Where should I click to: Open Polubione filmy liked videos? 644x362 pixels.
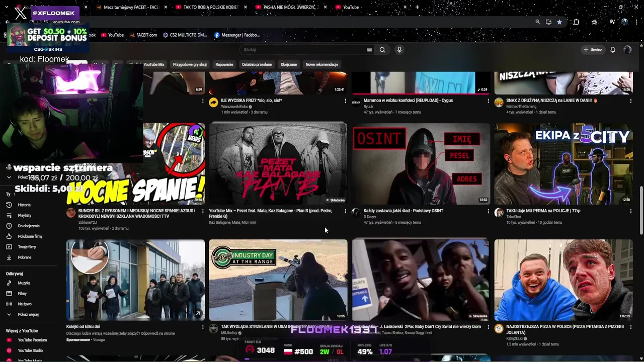point(30,236)
